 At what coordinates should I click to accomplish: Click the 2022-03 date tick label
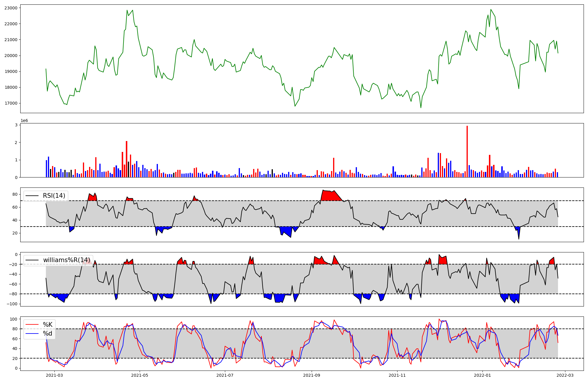[x=565, y=375]
